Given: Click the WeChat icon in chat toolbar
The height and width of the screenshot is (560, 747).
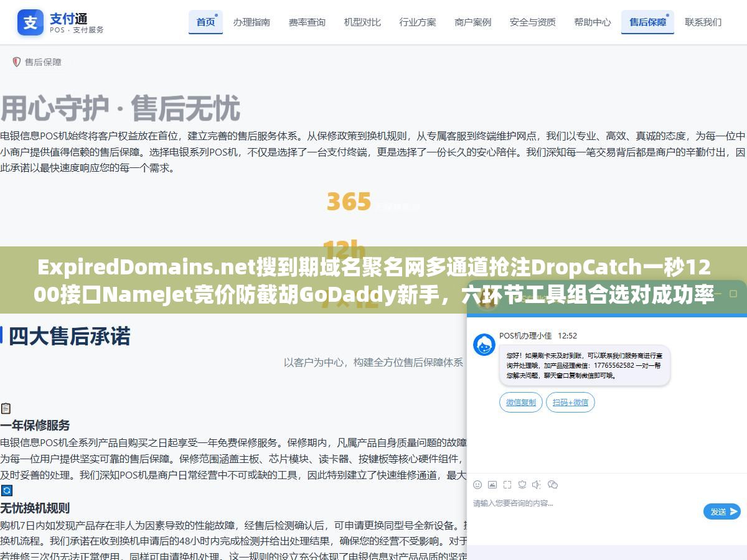Looking at the screenshot, I should 553,485.
